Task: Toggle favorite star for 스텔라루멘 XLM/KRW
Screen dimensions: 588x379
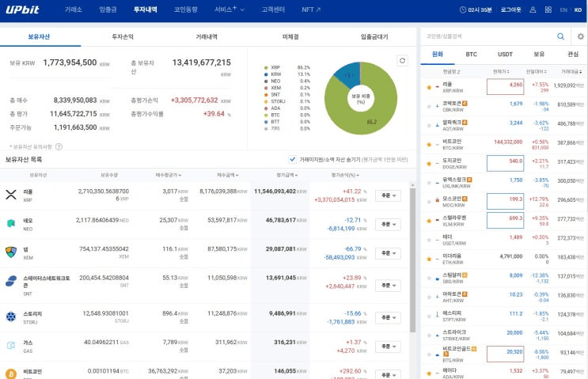Action: (x=429, y=221)
